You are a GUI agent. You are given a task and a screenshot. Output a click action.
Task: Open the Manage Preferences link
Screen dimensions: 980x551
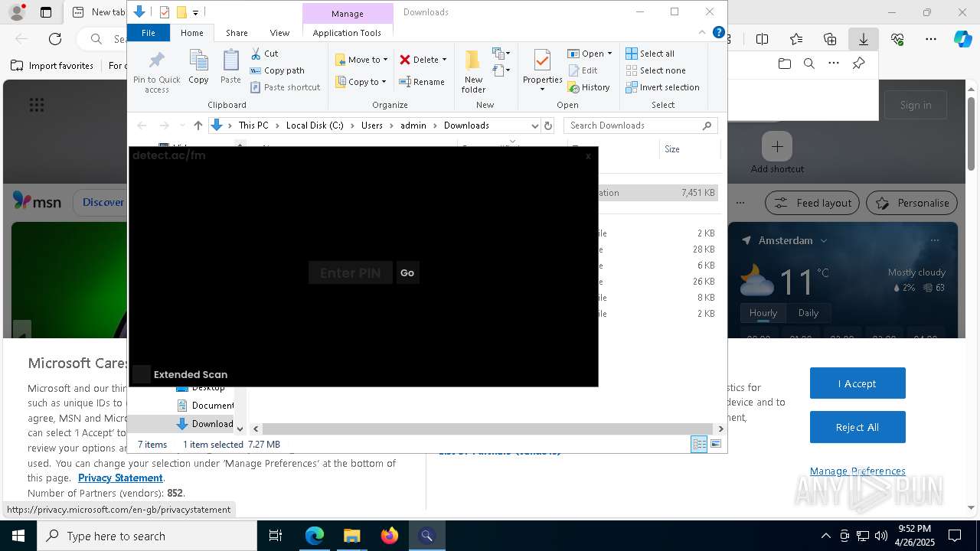(857, 471)
